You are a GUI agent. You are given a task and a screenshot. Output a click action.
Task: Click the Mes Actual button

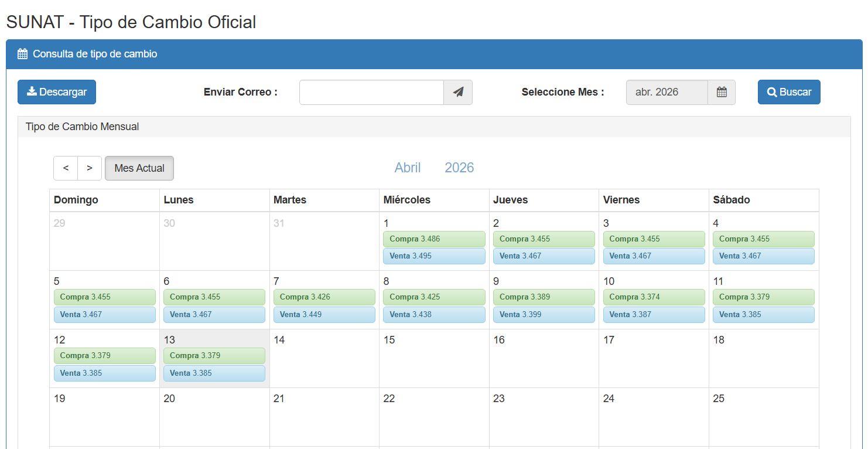click(x=139, y=168)
